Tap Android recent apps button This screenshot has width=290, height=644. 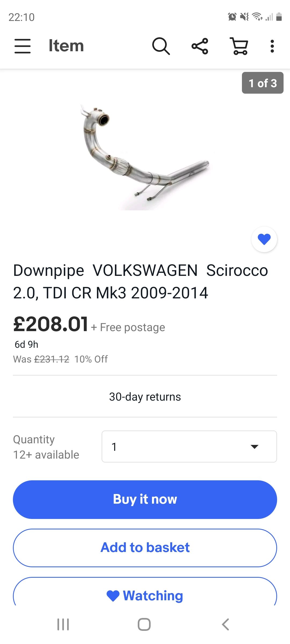63,624
